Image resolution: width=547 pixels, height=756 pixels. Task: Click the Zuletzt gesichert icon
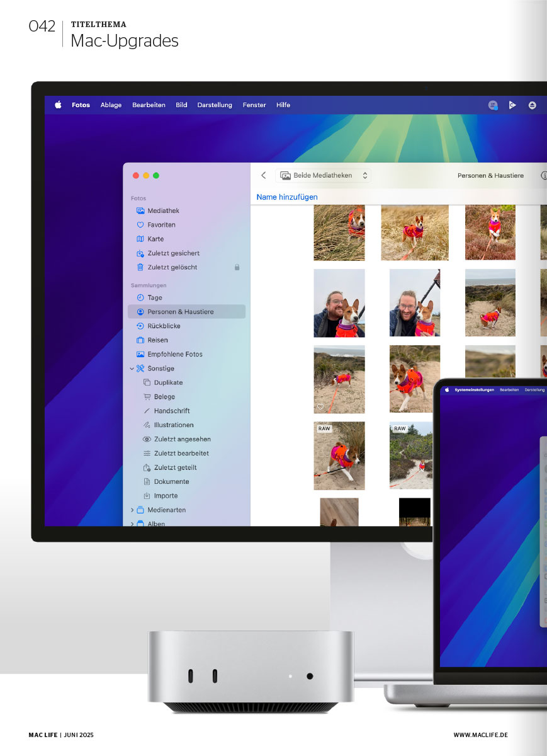pyautogui.click(x=140, y=253)
